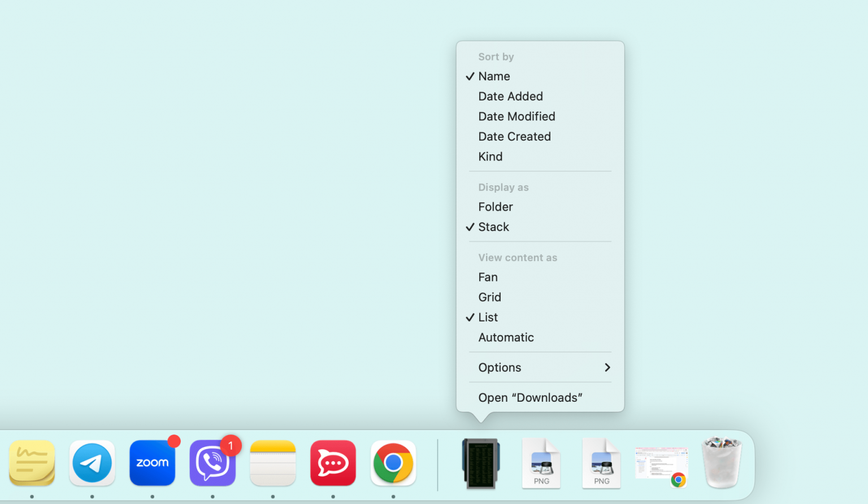The width and height of the screenshot is (868, 504).
Task: Open the Downloads folder
Action: pyautogui.click(x=530, y=397)
